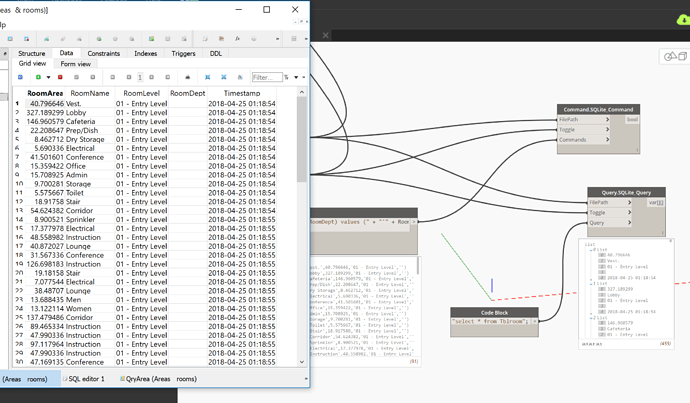Toggle Dynamo geometry preview navigation icon
This screenshot has width=690, height=403.
click(x=671, y=56)
